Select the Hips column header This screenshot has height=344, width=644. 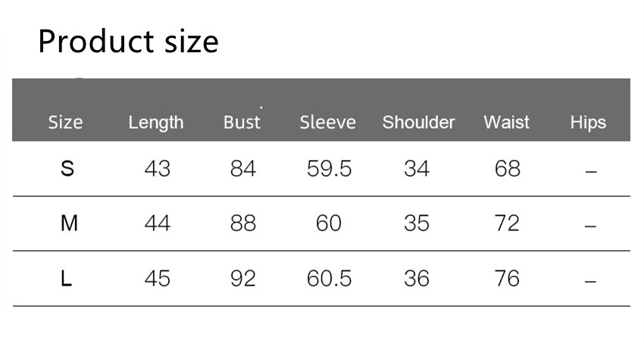point(588,123)
